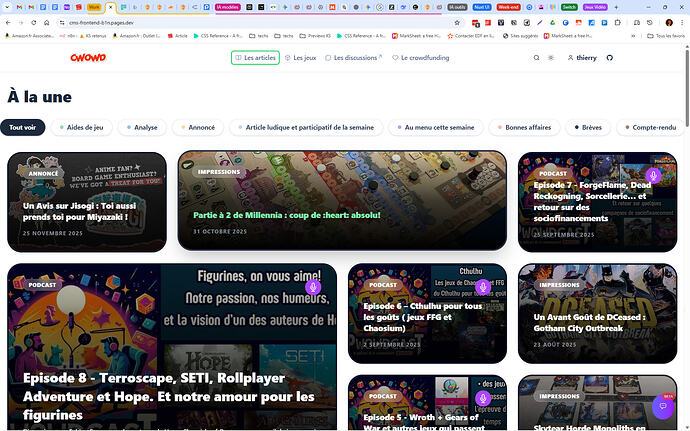The width and height of the screenshot is (690, 431).
Task: Open Sites suggérés bookmark
Action: pyautogui.click(x=521, y=36)
